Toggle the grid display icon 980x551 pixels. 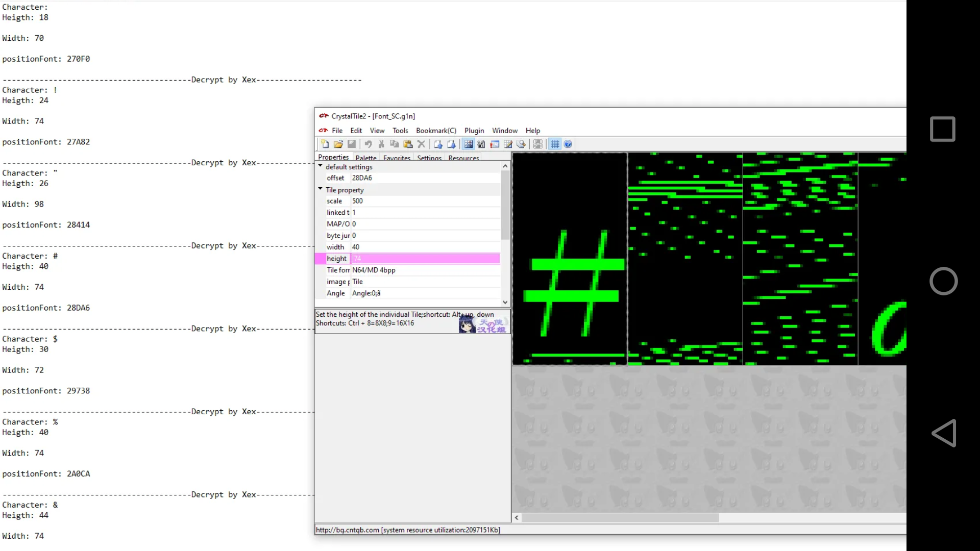[555, 144]
